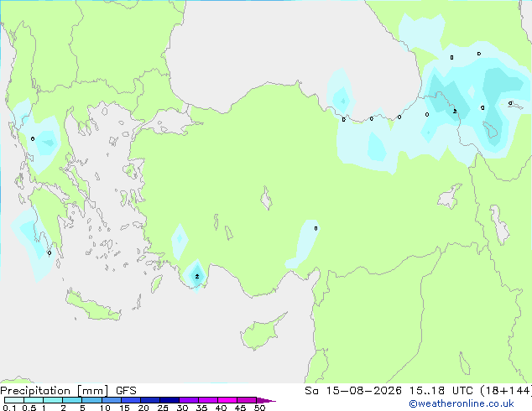This screenshot has height=411, width=532.
Task: Click the '2' value in the Caucasus precipitation area
Action: point(455,112)
